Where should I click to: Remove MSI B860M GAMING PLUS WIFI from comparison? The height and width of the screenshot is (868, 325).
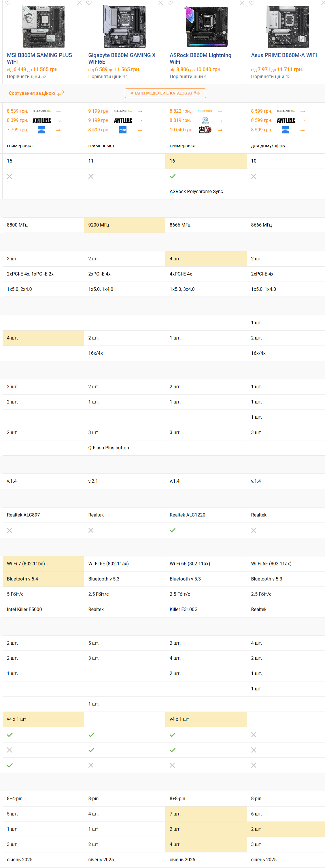(x=79, y=3)
